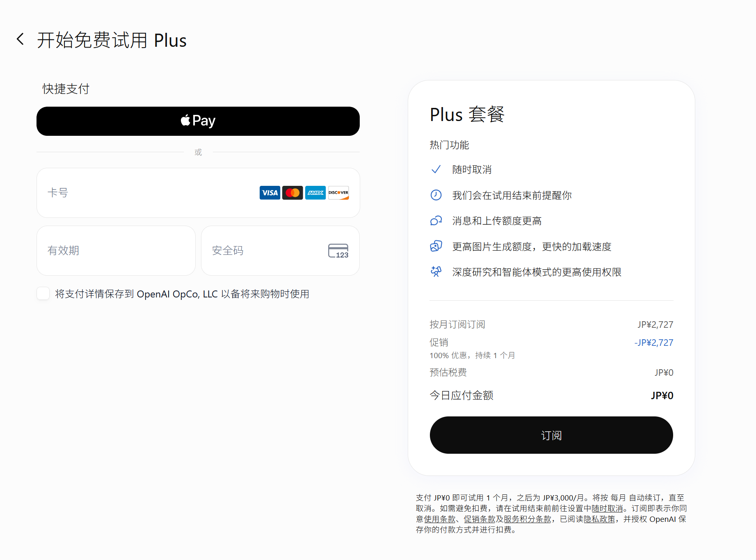Click the 消息和上传额度更高 text
Image resolution: width=756 pixels, height=560 pixels.
pos(497,221)
